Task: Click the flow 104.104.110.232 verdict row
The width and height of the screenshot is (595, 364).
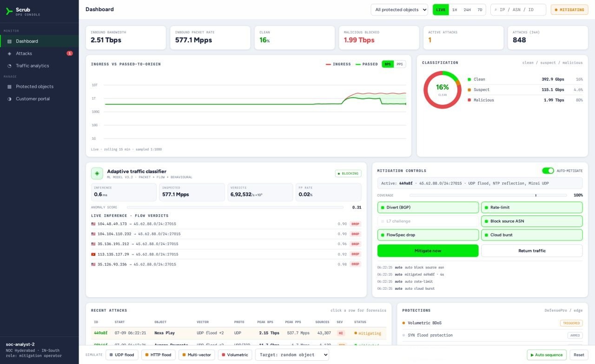Action: (226, 234)
